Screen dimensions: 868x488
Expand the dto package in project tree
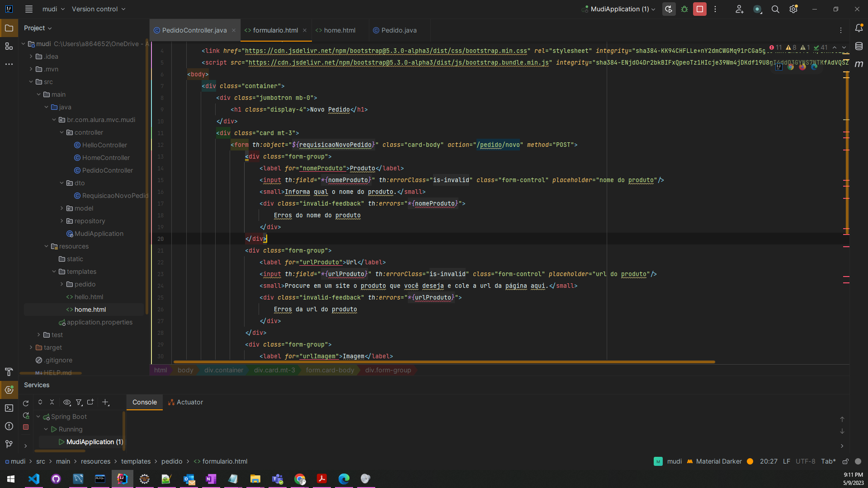[x=62, y=183]
